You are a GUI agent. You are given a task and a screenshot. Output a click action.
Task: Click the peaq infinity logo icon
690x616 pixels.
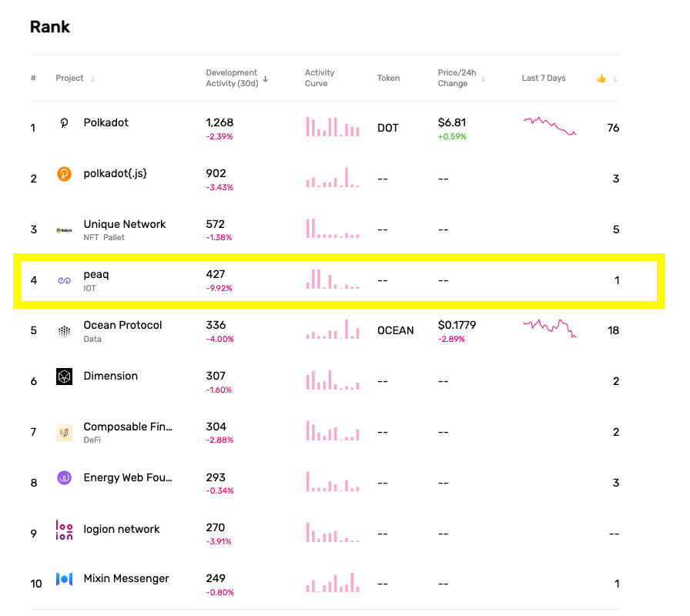tap(64, 280)
